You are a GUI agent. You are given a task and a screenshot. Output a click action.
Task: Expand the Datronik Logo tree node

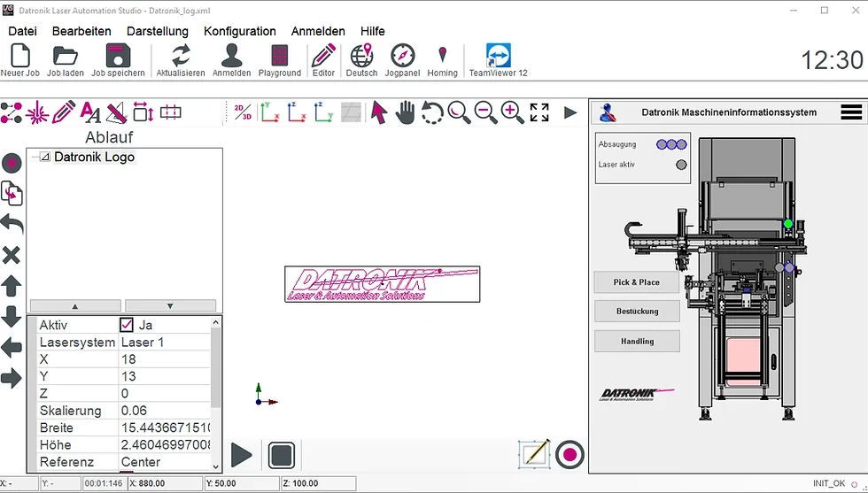(45, 158)
